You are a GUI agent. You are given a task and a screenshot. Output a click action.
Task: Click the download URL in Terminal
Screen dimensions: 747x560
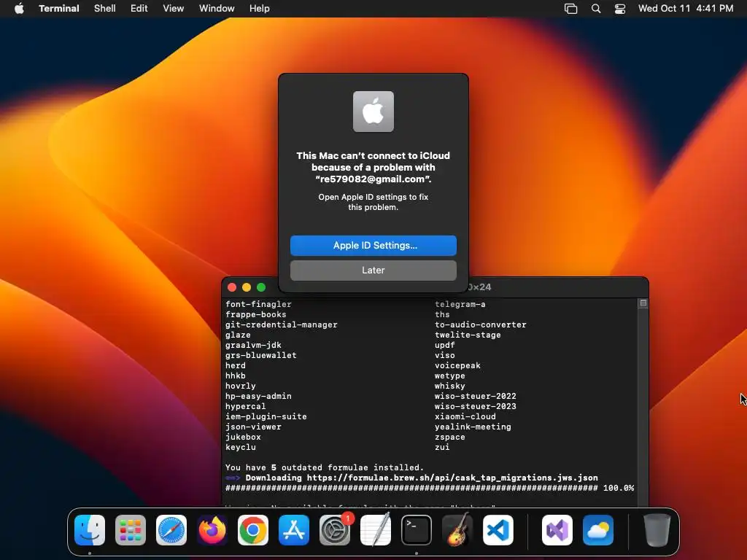[452, 478]
